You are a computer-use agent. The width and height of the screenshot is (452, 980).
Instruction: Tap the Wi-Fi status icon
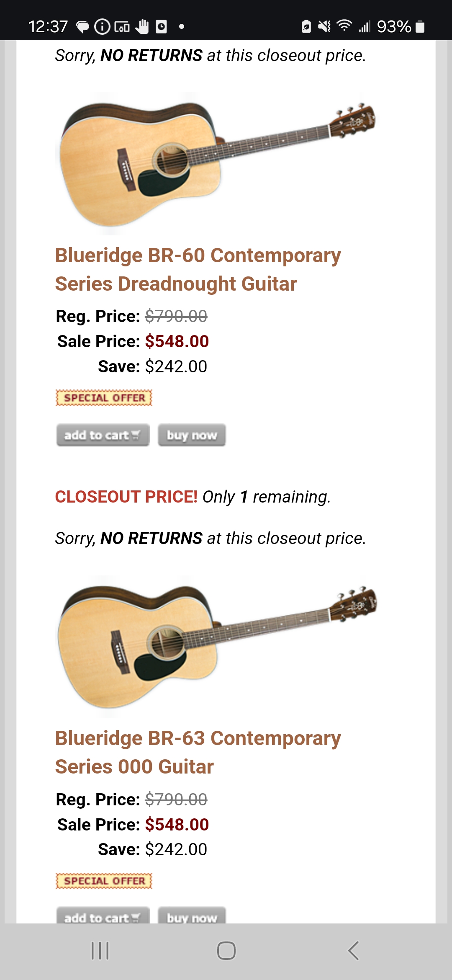pos(344,26)
